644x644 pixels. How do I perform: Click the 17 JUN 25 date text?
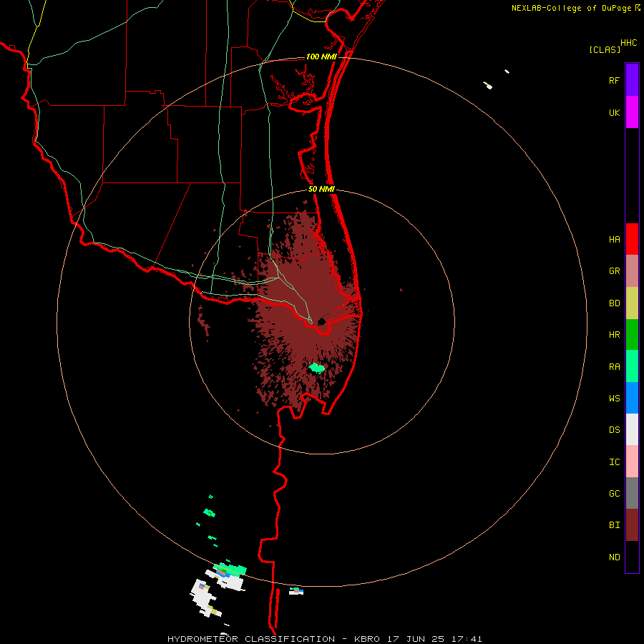point(416,639)
